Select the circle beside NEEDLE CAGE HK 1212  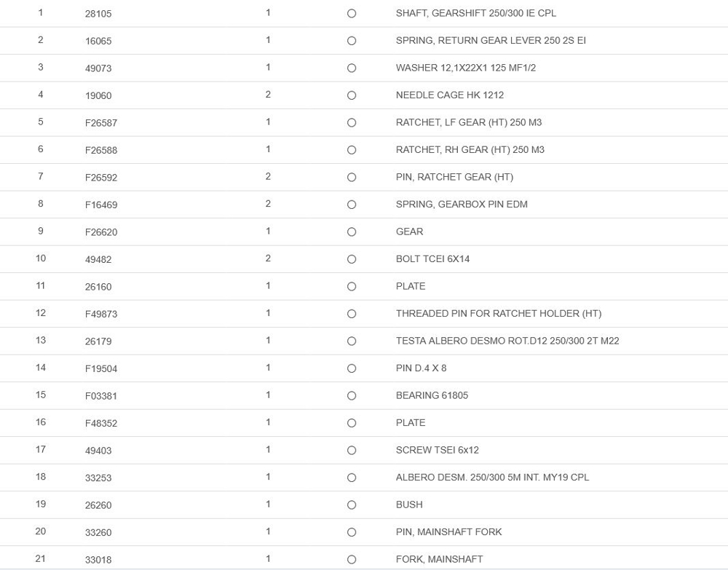[352, 95]
